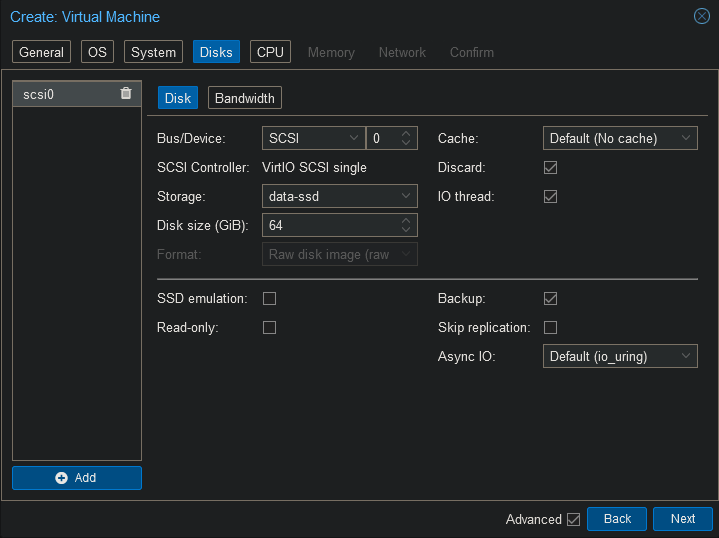Click the plus Add disk button
719x538 pixels.
coord(77,478)
